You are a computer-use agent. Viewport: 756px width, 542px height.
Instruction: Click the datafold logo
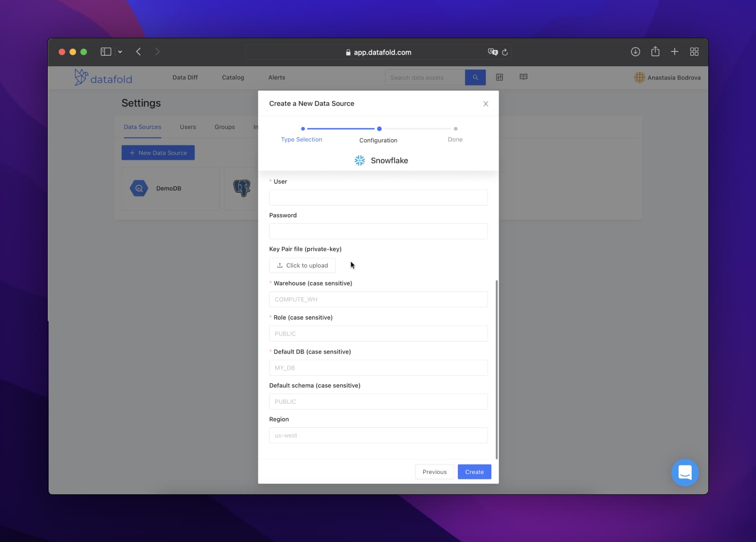[x=103, y=77]
